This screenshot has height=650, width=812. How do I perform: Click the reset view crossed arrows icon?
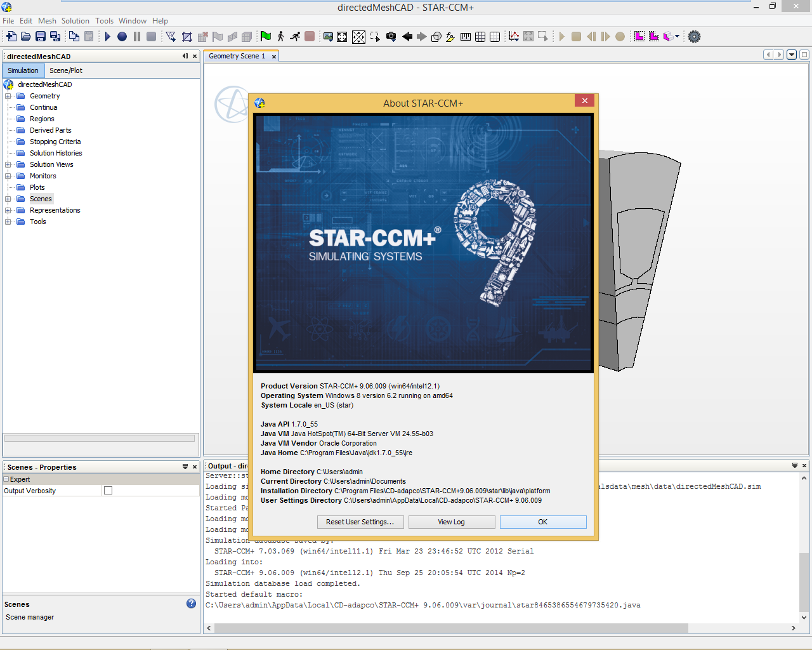(x=358, y=37)
